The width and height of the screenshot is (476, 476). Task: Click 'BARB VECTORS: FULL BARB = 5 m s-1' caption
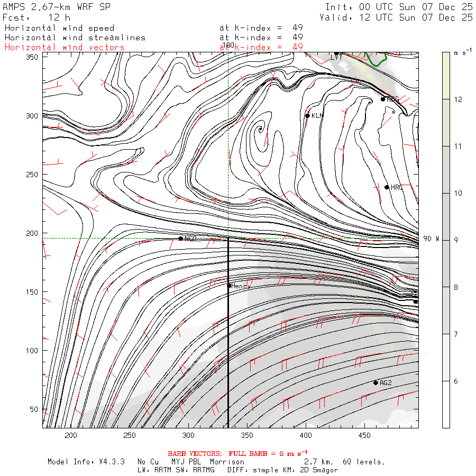[x=237, y=453]
